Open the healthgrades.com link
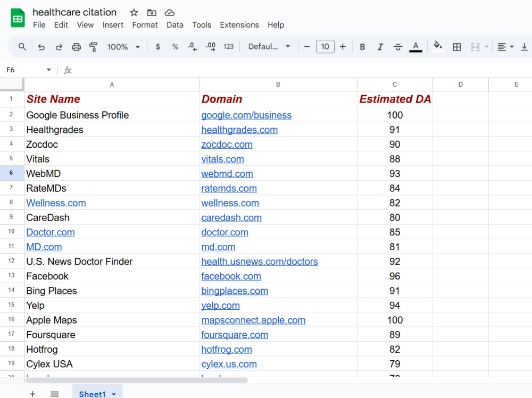Viewport: 532px width, 398px height. (239, 130)
